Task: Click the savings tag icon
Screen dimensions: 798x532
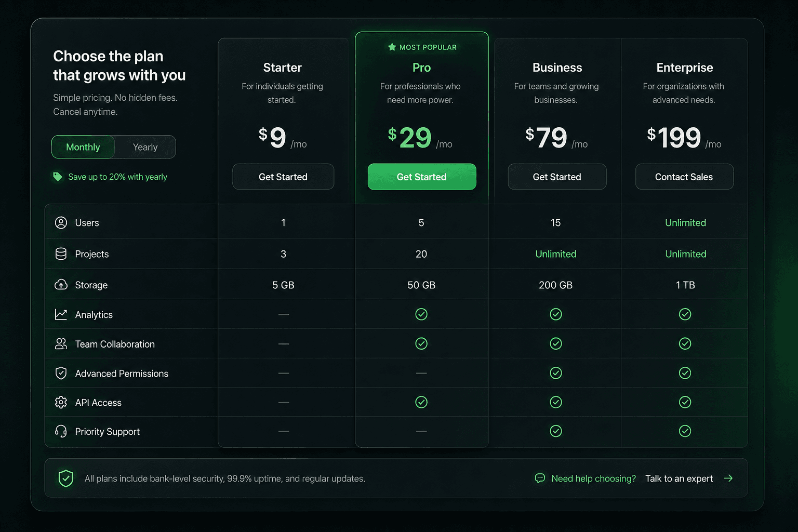Action: pyautogui.click(x=58, y=177)
